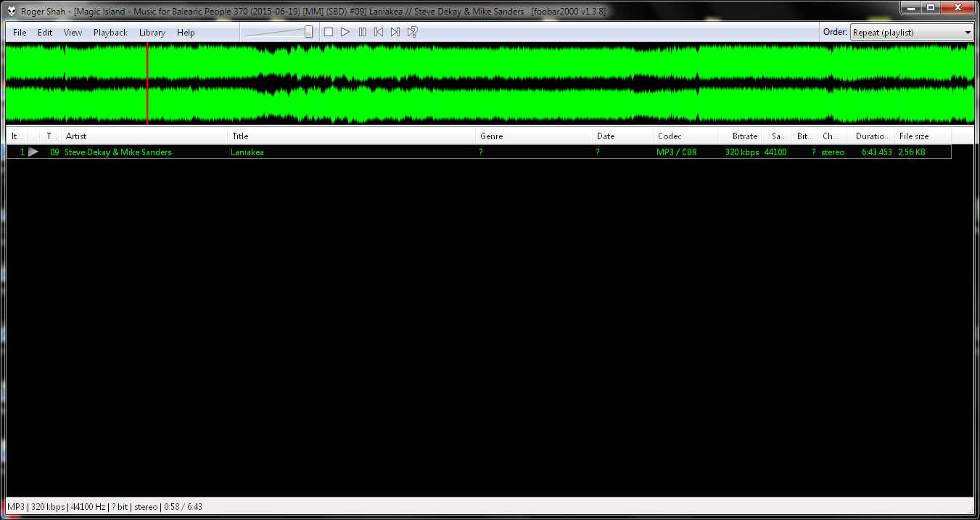
Task: Click the stereo channels cell
Action: point(833,152)
